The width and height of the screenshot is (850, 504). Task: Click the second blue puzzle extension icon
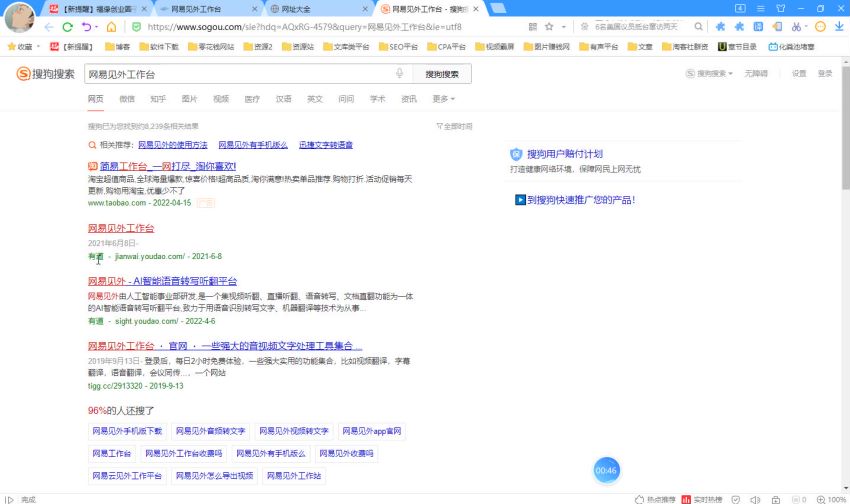(739, 27)
